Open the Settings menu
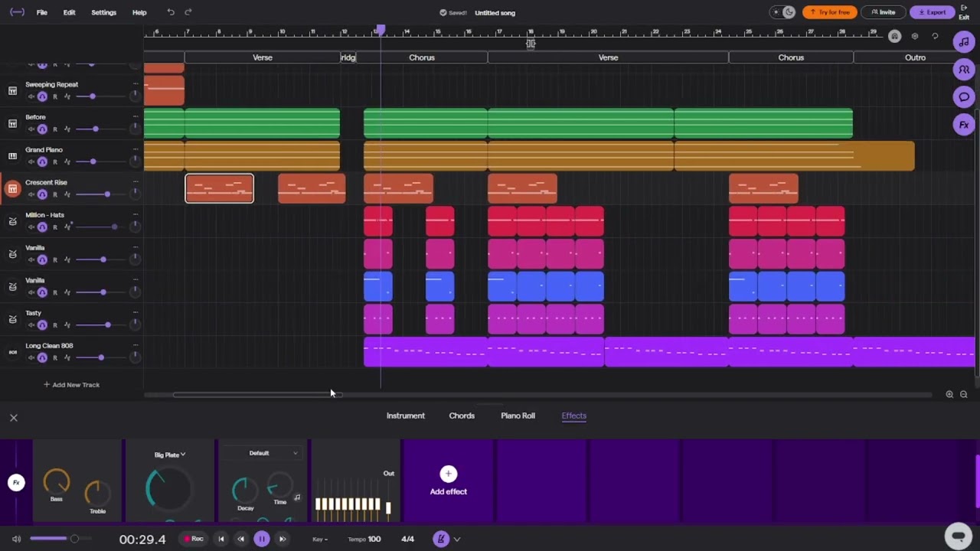The width and height of the screenshot is (980, 551). [x=103, y=12]
